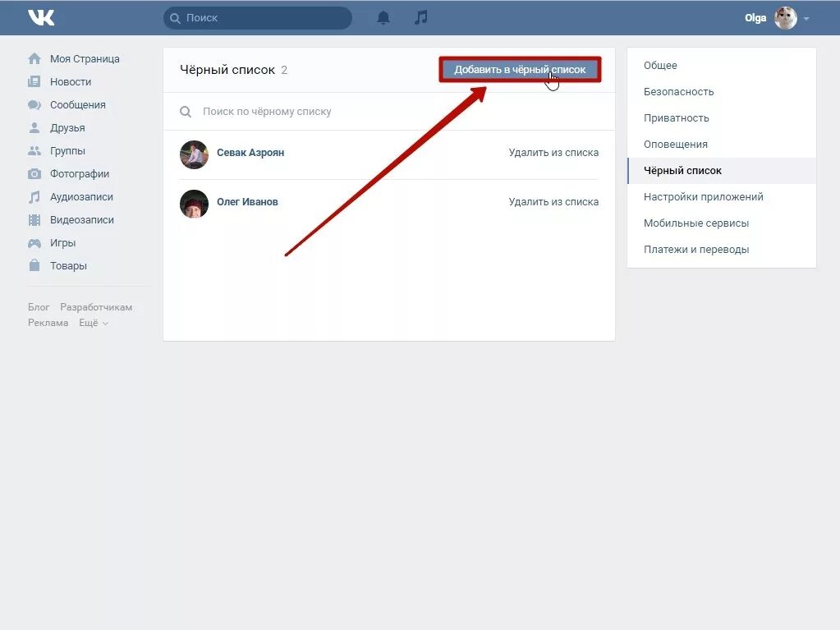
Task: Open Аудиозаписи section
Action: pyautogui.click(x=81, y=196)
